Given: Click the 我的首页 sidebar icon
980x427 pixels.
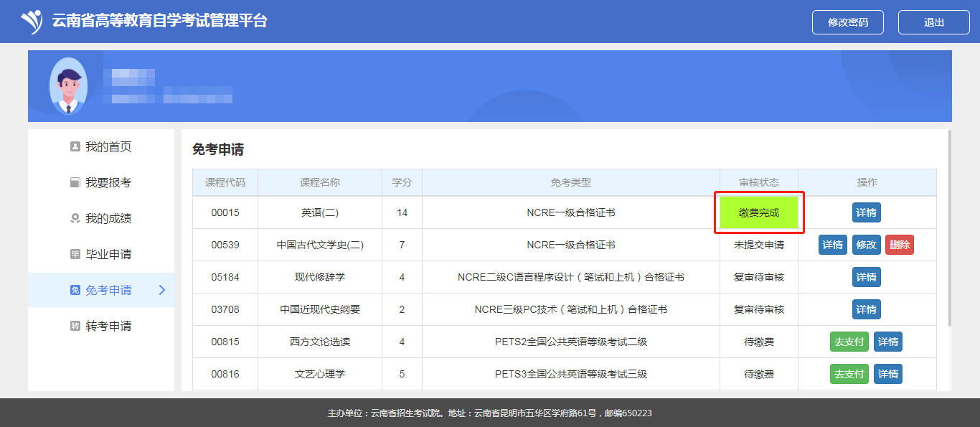Looking at the screenshot, I should click(x=75, y=147).
